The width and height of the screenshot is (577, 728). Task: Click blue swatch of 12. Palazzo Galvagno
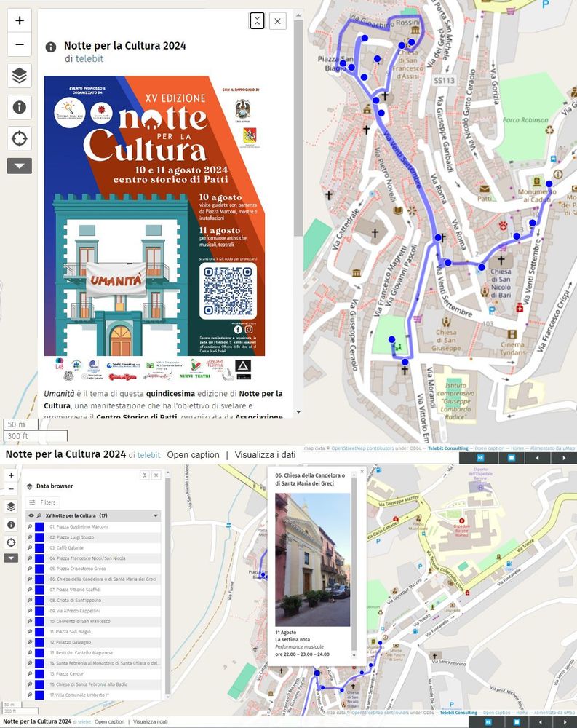tap(39, 643)
